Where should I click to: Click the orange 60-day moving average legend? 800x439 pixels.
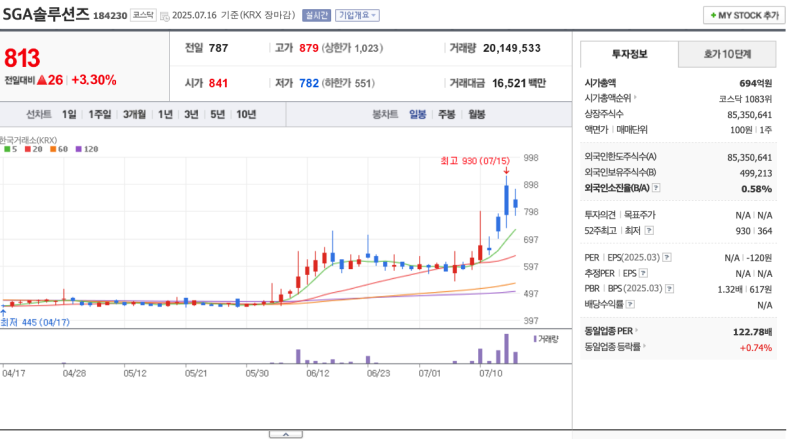(x=59, y=149)
